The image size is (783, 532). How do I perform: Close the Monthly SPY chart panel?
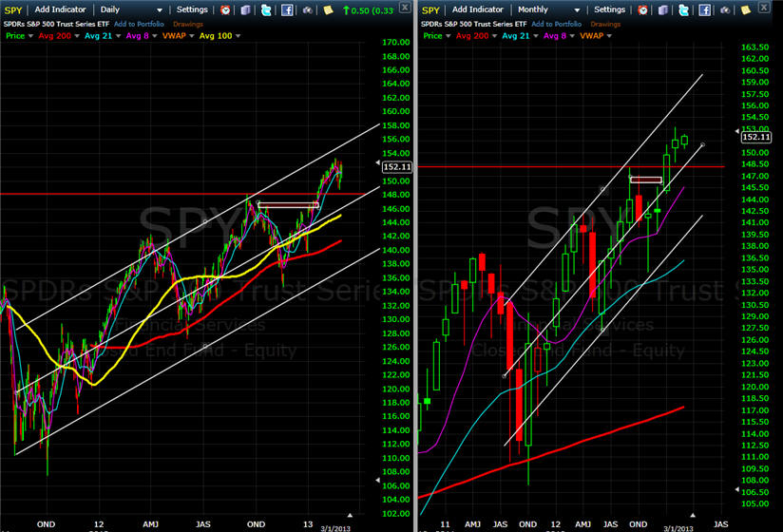[x=764, y=8]
